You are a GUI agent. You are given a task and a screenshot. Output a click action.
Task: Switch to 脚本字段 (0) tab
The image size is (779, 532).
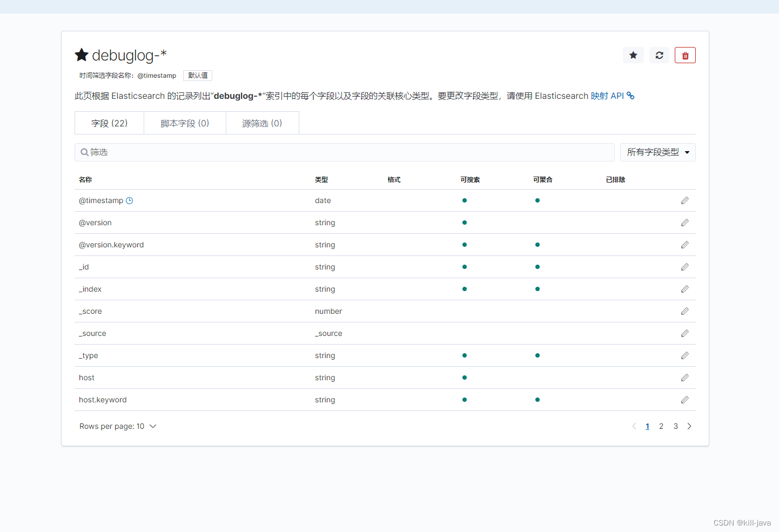tap(185, 123)
